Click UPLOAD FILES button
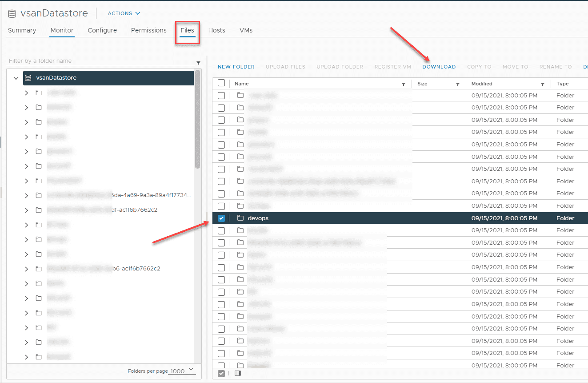The width and height of the screenshot is (588, 383). pyautogui.click(x=285, y=67)
